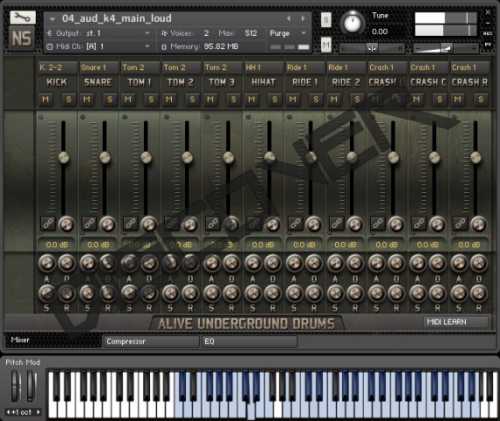
Task: Mute the CRASH R channel
Action: 458,99
